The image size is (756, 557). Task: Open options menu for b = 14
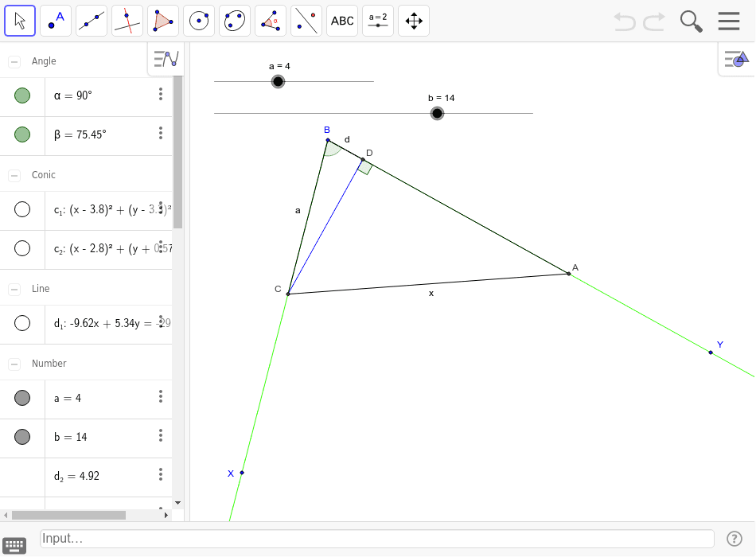161,435
